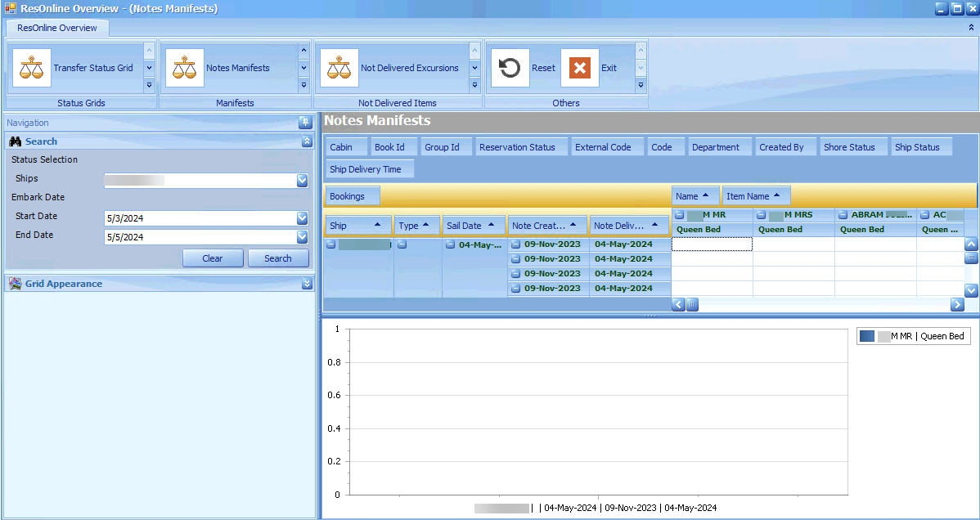This screenshot has height=520, width=980.
Task: Expand the Others gallery bottom arrow
Action: [641, 84]
